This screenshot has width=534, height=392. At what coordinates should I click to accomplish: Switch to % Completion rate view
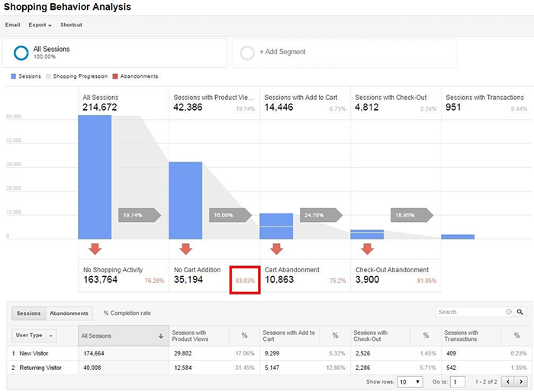click(126, 313)
